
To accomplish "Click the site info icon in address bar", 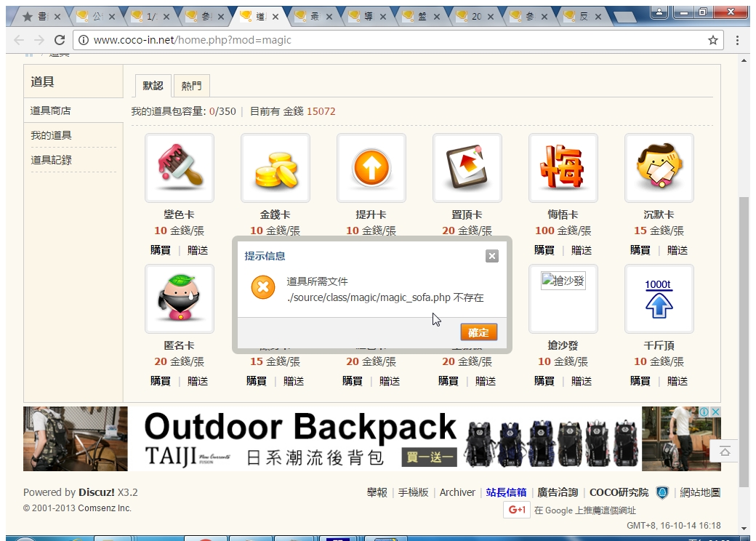I will point(84,40).
